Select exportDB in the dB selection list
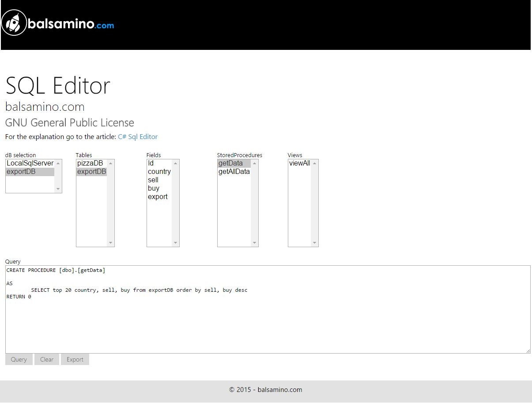 pos(21,172)
